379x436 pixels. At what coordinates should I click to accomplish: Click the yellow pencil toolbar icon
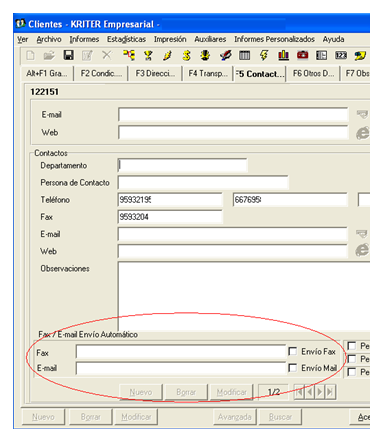[167, 55]
